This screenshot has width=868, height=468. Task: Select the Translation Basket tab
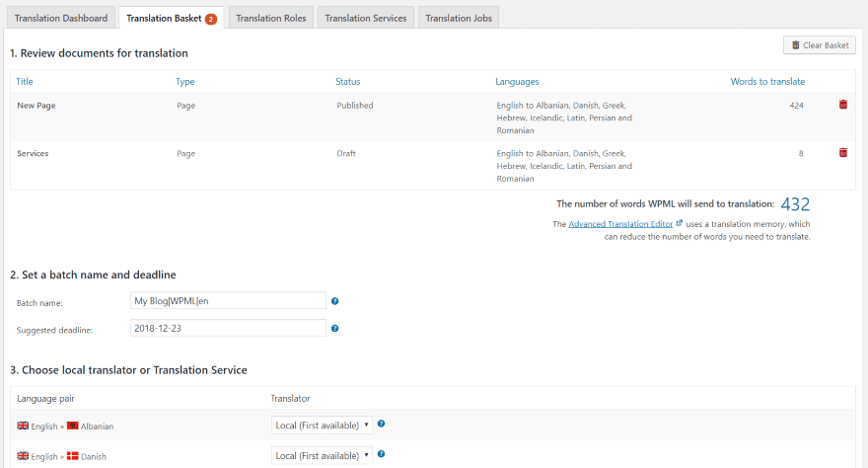point(171,18)
